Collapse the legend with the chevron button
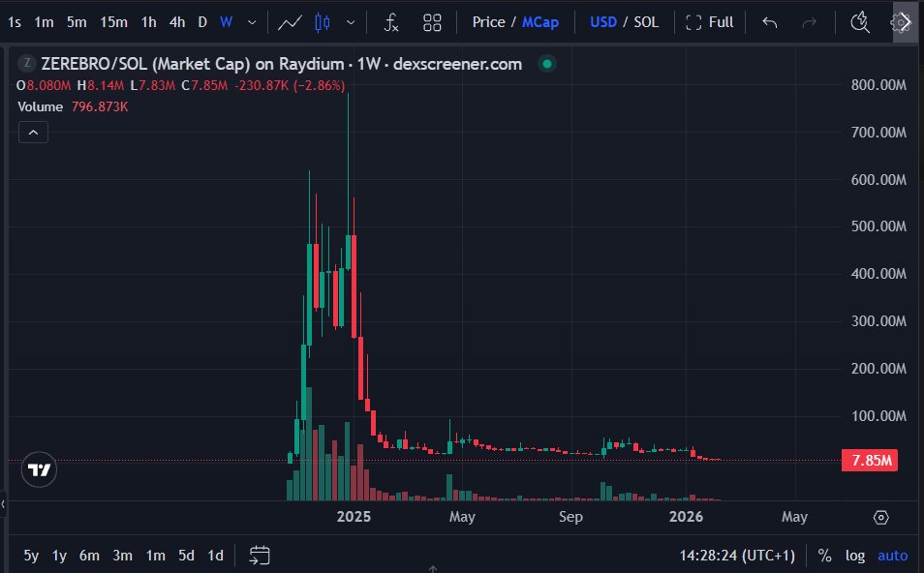The image size is (924, 573). pos(33,133)
